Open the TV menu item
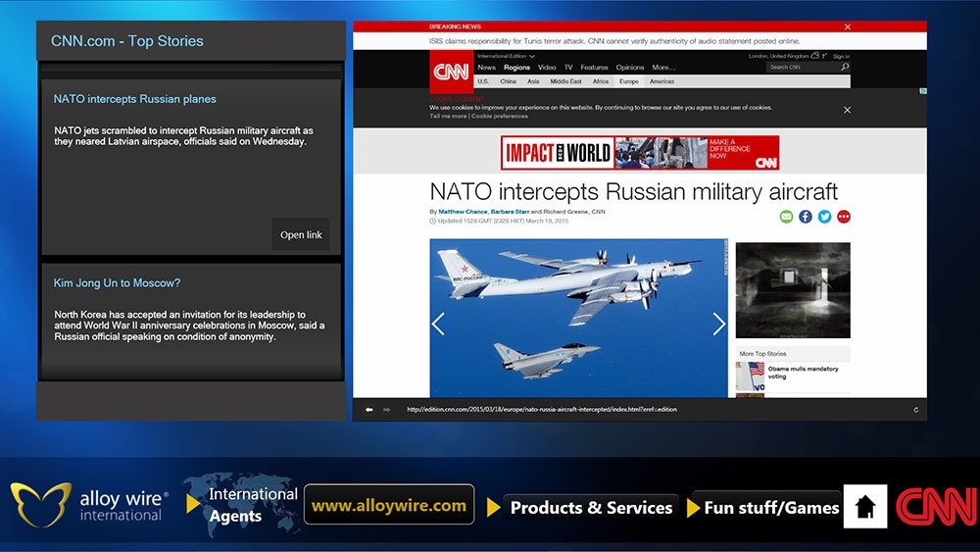Screen dimensions: 980x552 coord(568,68)
